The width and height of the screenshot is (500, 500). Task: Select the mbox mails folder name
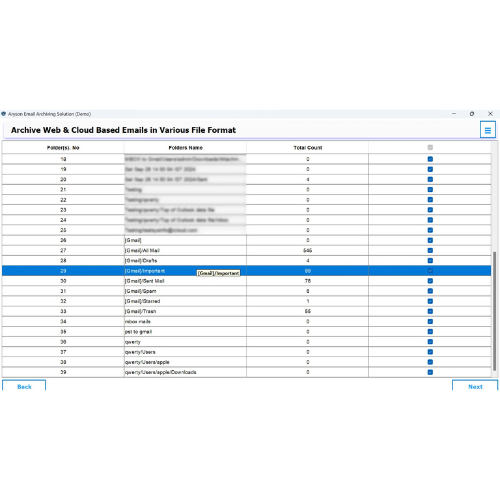pos(138,321)
